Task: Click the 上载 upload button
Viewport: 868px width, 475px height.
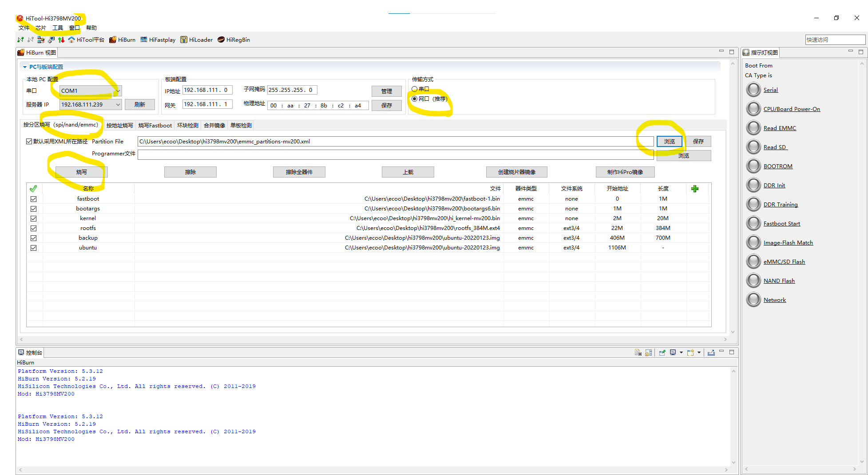Action: (408, 172)
